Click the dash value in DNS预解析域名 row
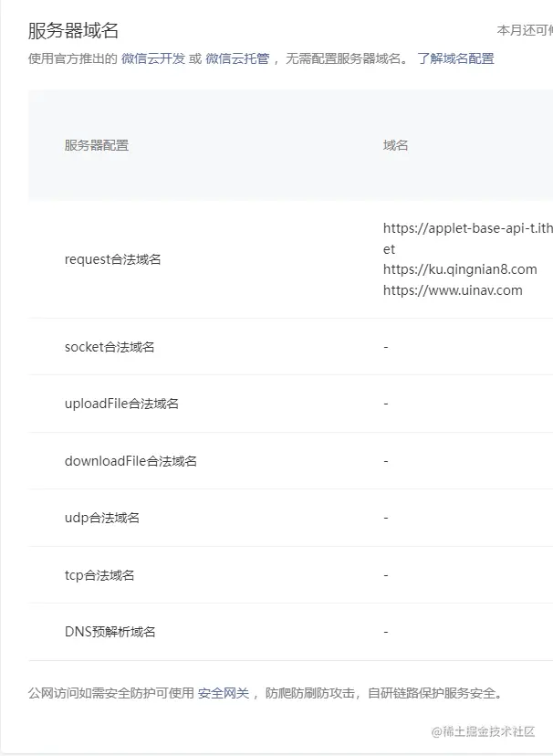The image size is (553, 756). [386, 632]
